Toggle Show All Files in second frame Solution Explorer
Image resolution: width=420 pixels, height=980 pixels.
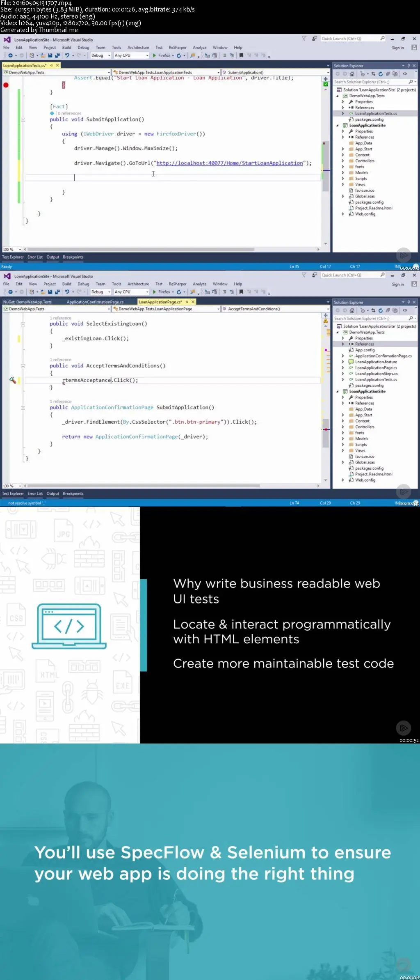(x=395, y=310)
